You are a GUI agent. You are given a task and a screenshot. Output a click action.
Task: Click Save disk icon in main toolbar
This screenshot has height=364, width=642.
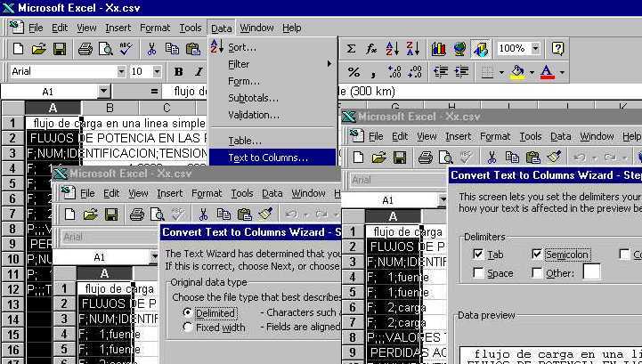[x=60, y=49]
